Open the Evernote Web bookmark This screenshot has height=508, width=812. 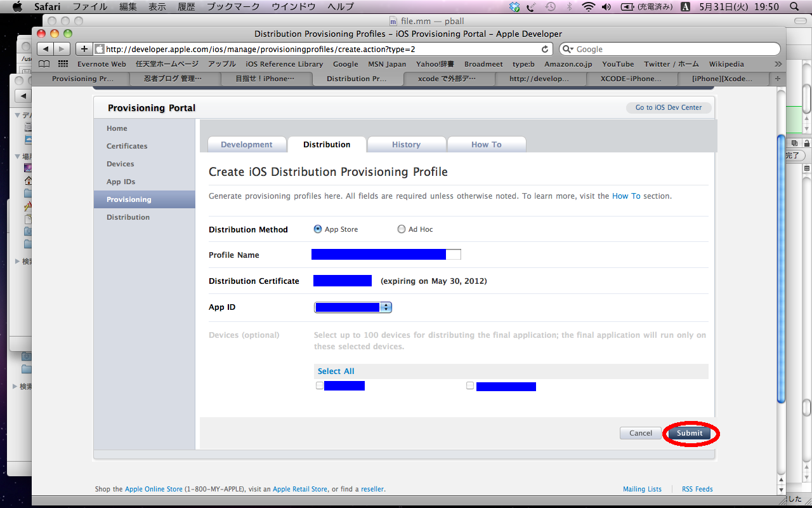coord(101,64)
